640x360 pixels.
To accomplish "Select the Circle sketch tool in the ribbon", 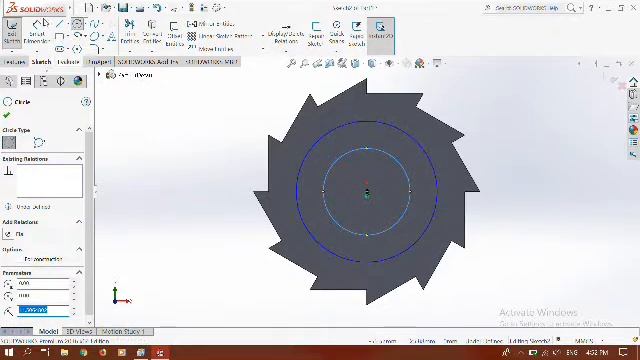I will tap(77, 24).
